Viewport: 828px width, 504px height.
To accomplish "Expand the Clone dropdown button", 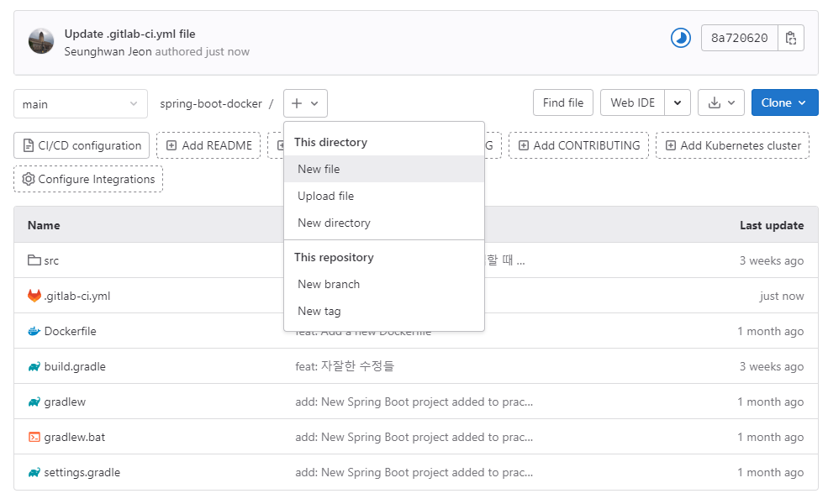I will click(784, 102).
